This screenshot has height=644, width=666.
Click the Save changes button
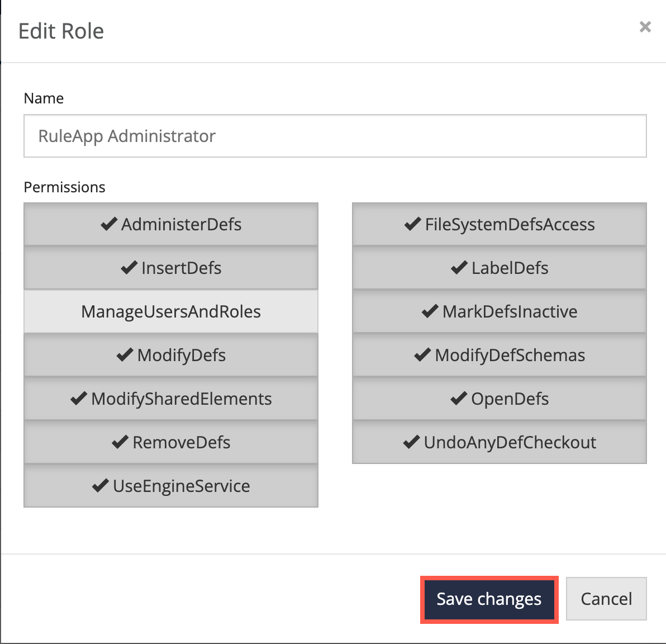pyautogui.click(x=489, y=599)
